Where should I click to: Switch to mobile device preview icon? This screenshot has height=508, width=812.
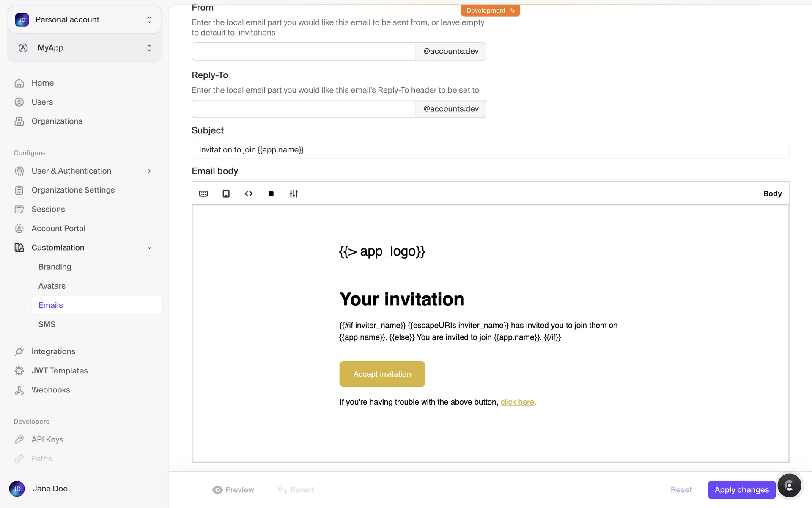point(226,193)
